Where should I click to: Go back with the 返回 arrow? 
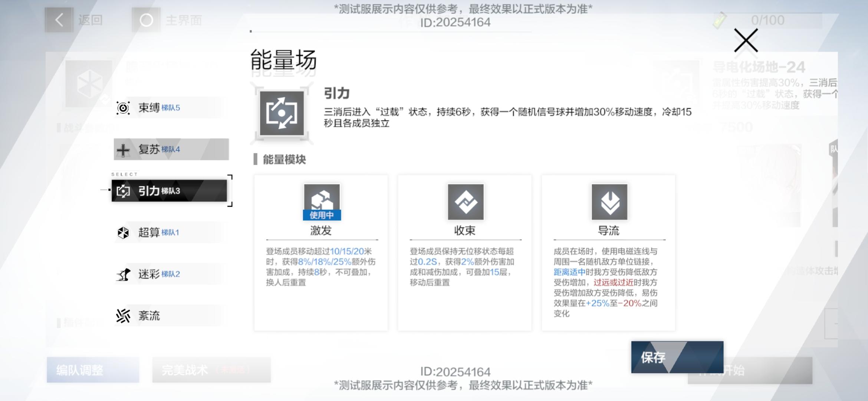pyautogui.click(x=59, y=20)
